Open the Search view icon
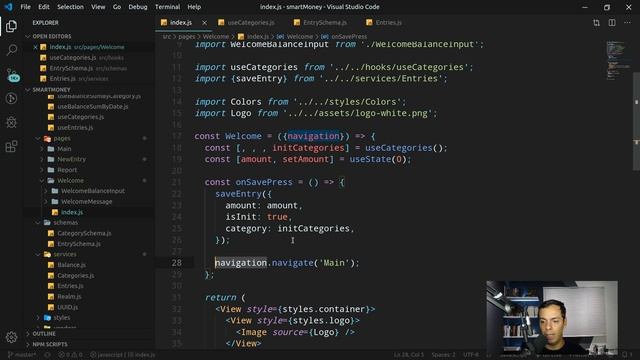The image size is (640, 360). tap(11, 50)
